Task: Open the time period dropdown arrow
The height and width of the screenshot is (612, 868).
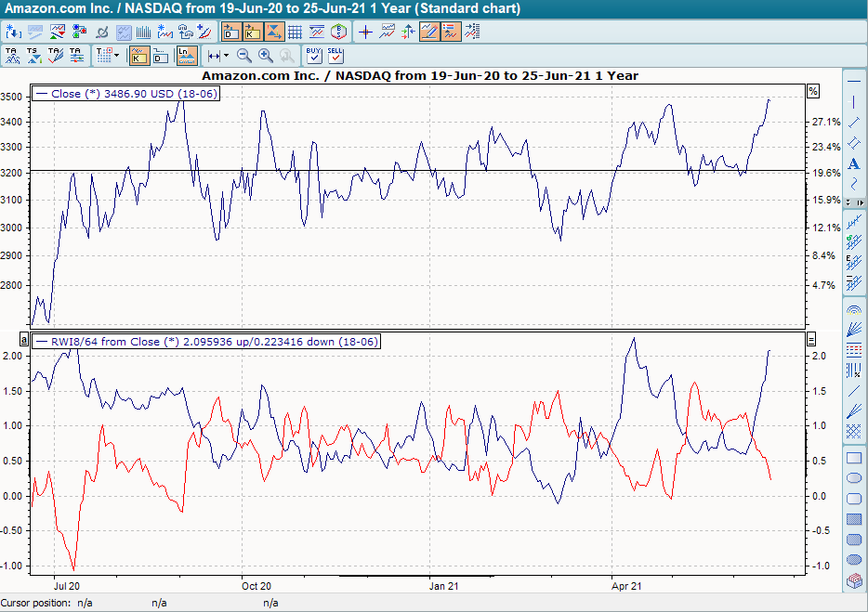Action: coord(115,56)
